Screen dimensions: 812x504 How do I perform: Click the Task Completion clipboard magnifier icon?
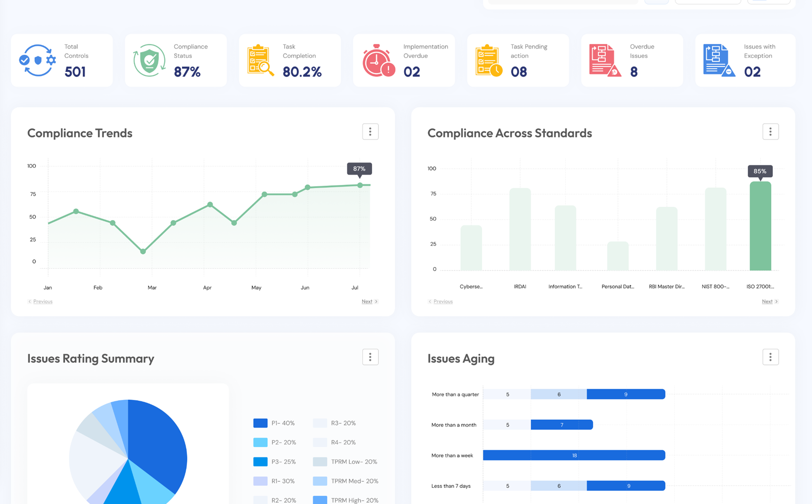coord(260,60)
